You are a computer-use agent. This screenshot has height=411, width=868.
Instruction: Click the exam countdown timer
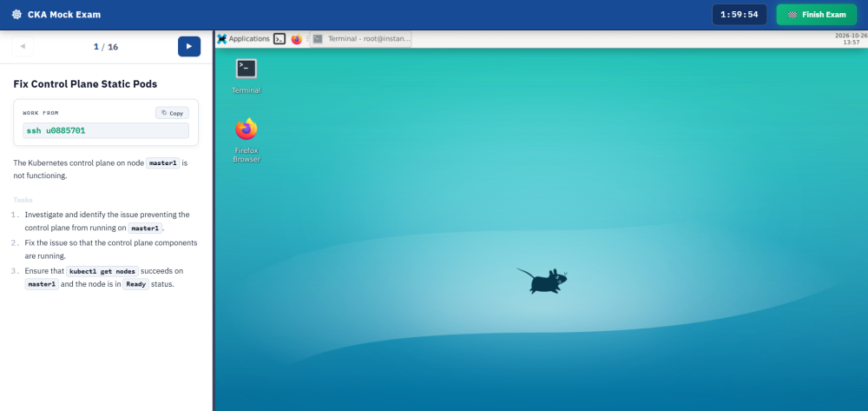pos(739,15)
